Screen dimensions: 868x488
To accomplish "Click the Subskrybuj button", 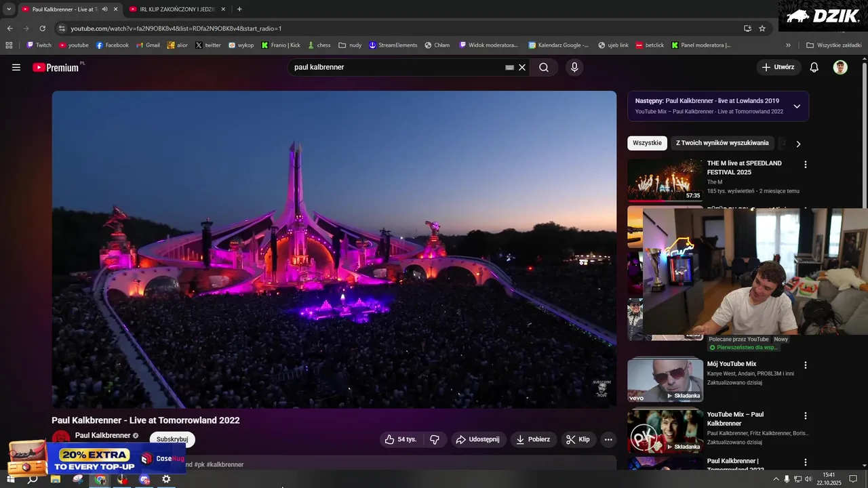I will coord(172,439).
